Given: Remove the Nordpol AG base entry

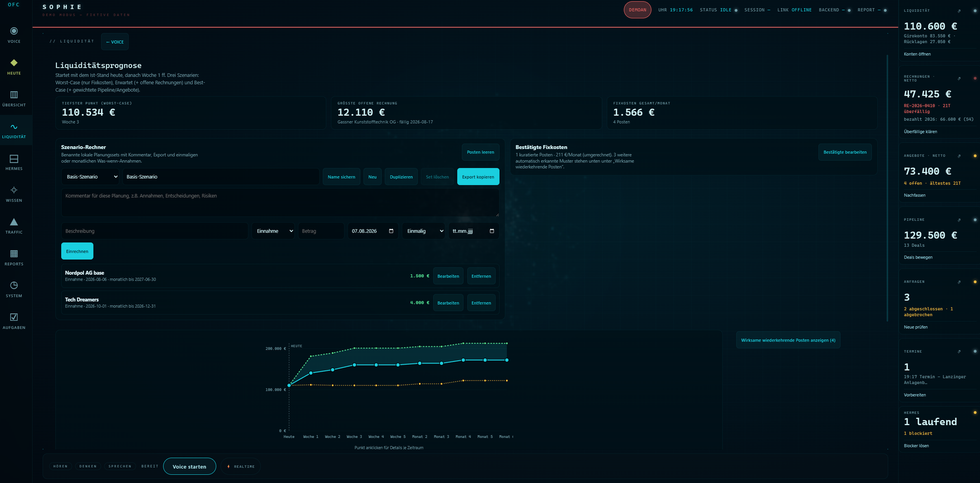Looking at the screenshot, I should [481, 277].
